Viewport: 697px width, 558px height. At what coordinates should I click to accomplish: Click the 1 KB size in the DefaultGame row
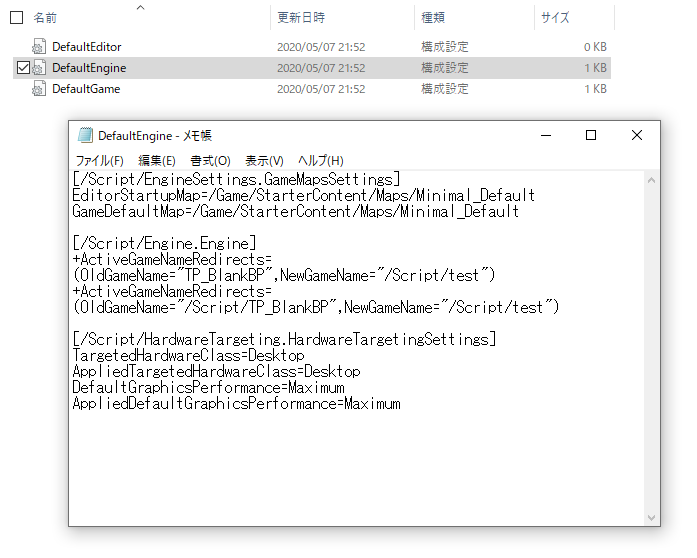click(x=595, y=88)
